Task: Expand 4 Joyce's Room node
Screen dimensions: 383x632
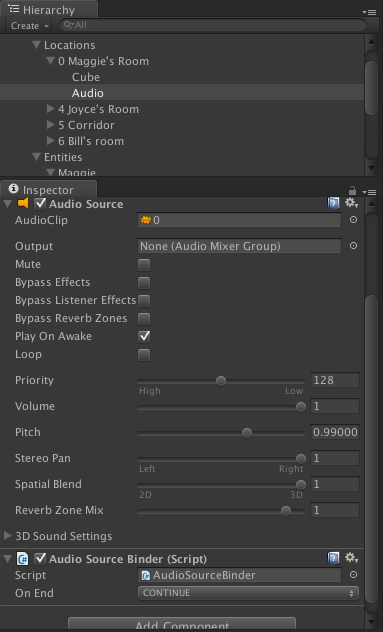Action: tap(50, 109)
